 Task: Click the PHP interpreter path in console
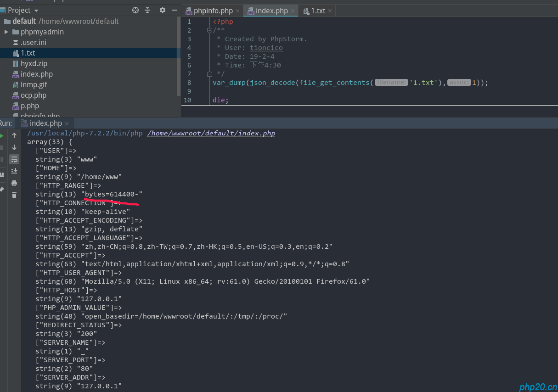coord(85,133)
